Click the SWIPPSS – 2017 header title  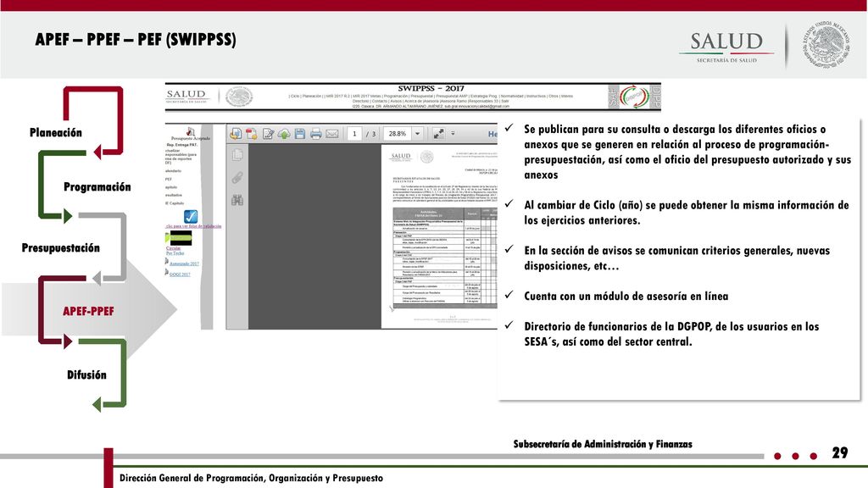(x=431, y=88)
